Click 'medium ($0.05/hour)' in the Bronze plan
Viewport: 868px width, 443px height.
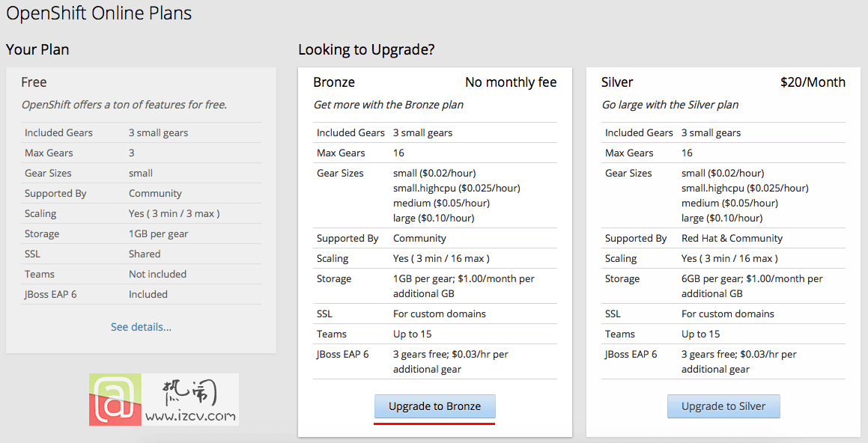[x=441, y=203]
